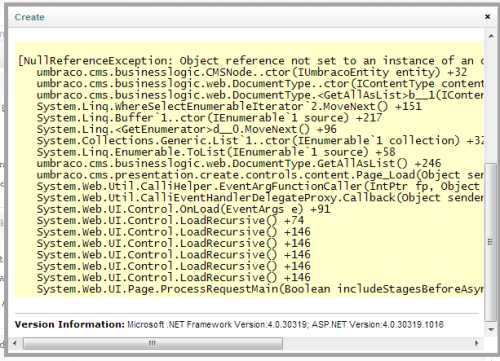
Task: Click the NullReferenceException message line
Action: point(250,61)
